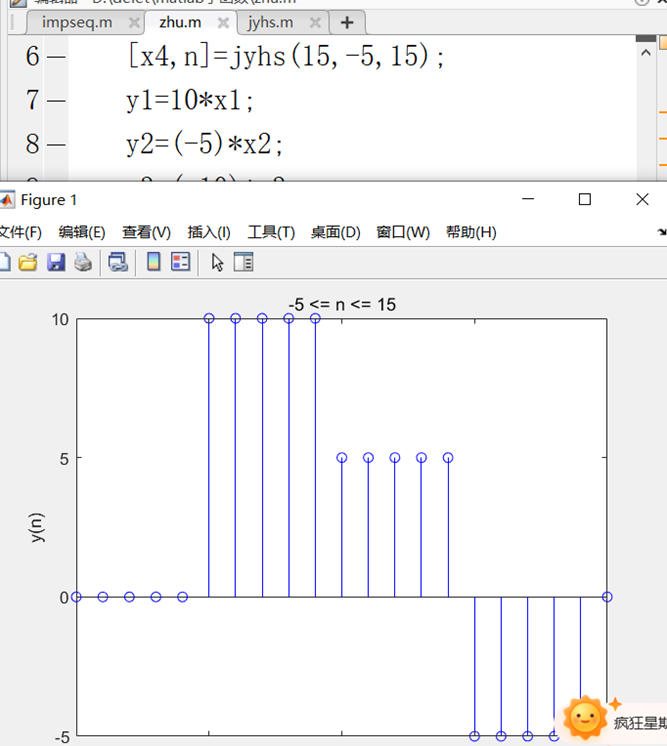Click the MATLAB logo in Figure 1 title bar
Image resolution: width=667 pixels, height=746 pixels.
point(7,200)
